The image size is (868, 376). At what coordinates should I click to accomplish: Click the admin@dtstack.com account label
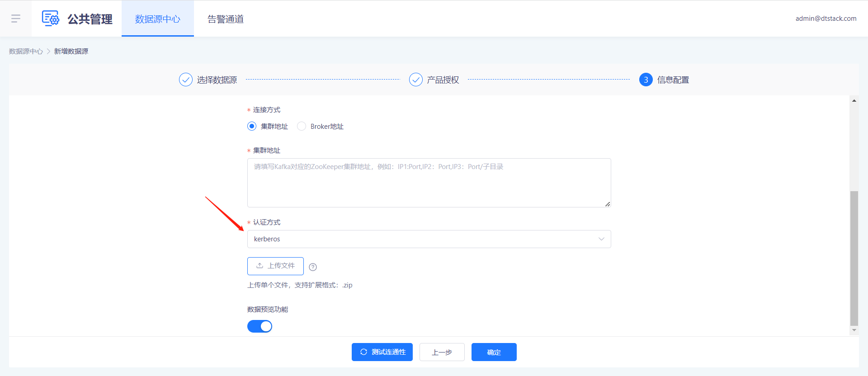pyautogui.click(x=826, y=19)
